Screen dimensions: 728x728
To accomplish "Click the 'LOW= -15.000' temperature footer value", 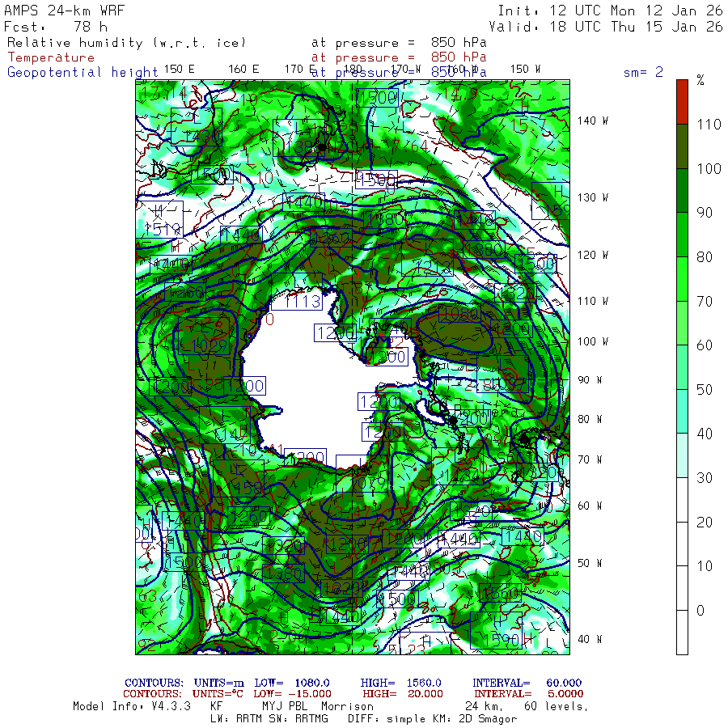I will [292, 694].
